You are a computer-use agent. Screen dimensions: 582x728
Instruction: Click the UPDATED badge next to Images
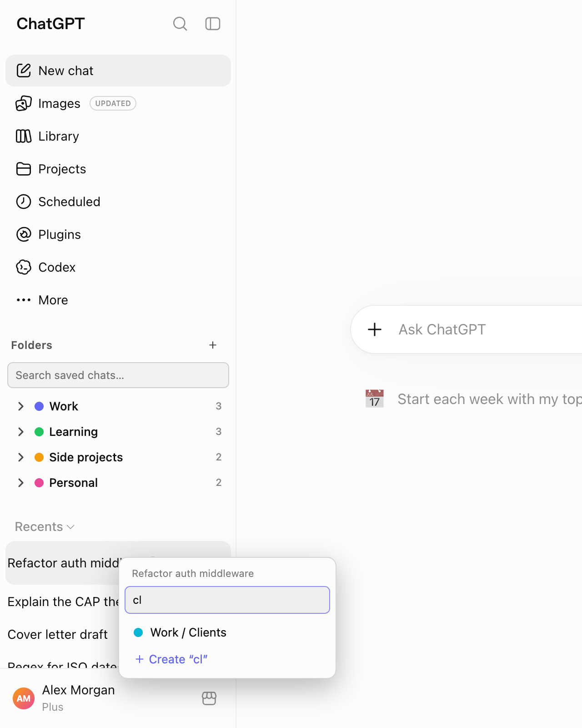tap(113, 103)
